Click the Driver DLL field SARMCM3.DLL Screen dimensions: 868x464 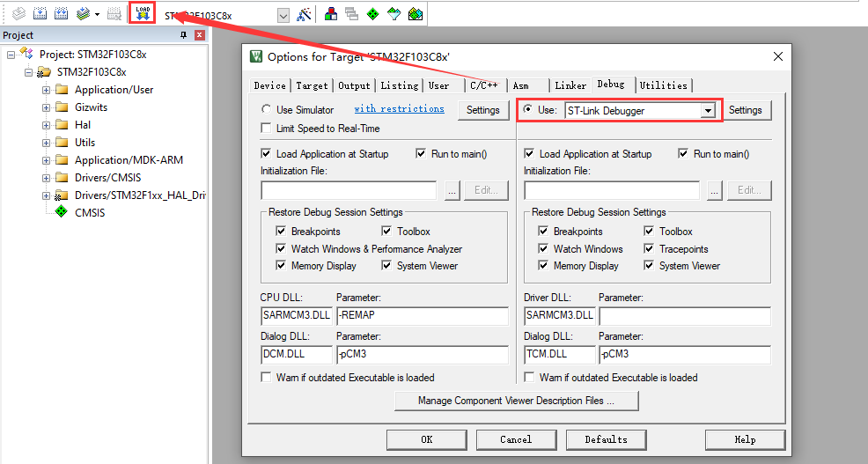tap(560, 315)
